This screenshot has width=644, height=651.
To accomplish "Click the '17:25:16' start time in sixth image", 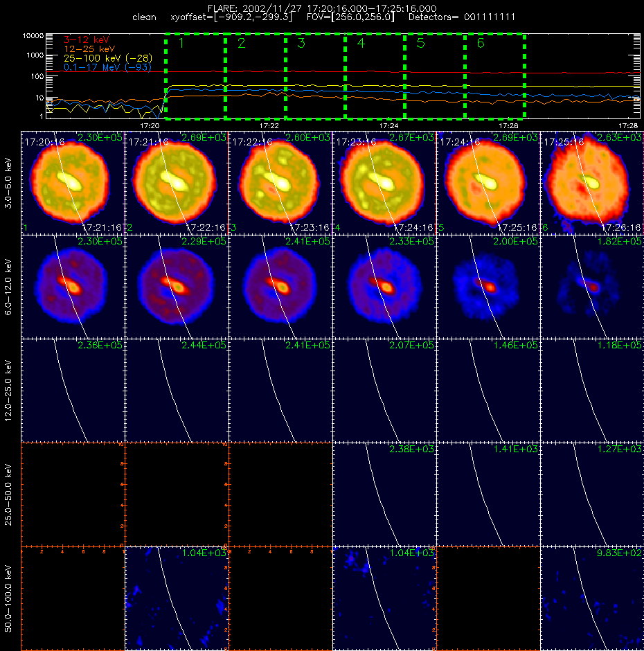I will coord(564,142).
